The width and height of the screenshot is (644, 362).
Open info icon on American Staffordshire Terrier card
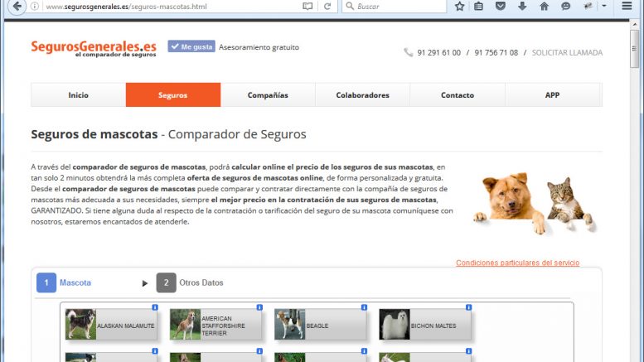(x=259, y=307)
